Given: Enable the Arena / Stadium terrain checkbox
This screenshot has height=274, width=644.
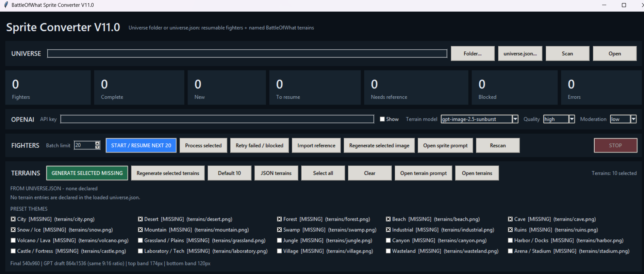Looking at the screenshot, I should tap(510, 251).
